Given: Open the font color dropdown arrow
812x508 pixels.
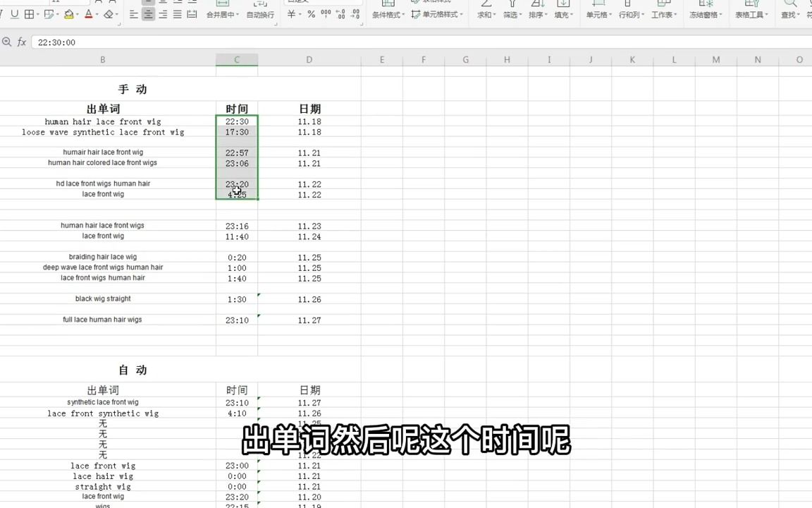Looking at the screenshot, I should click(x=97, y=15).
